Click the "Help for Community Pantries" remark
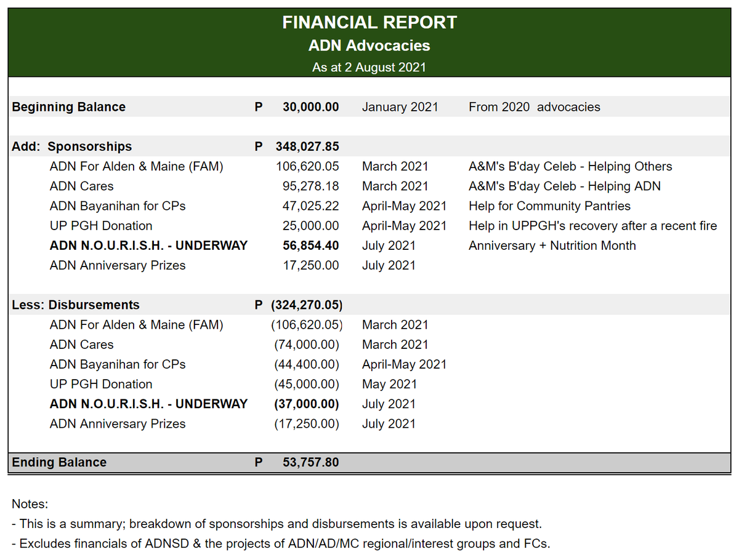Image resolution: width=739 pixels, height=560 pixels. [550, 206]
